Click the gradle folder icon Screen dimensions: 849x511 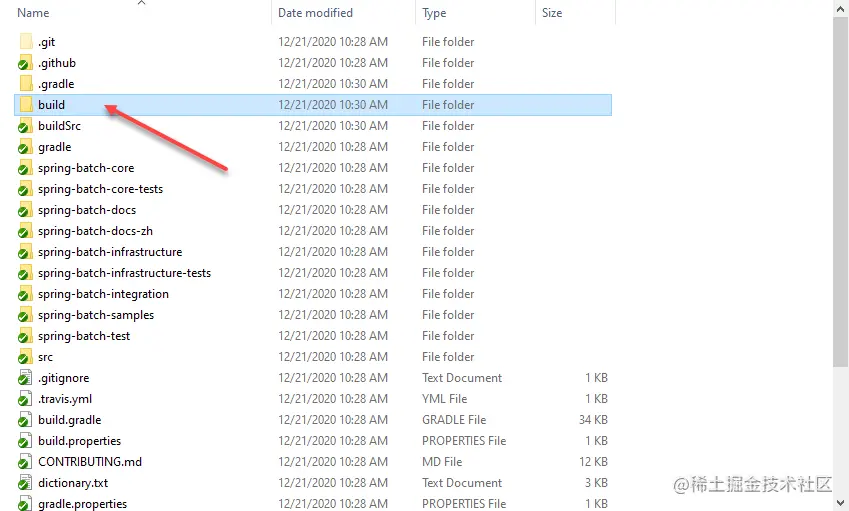25,147
